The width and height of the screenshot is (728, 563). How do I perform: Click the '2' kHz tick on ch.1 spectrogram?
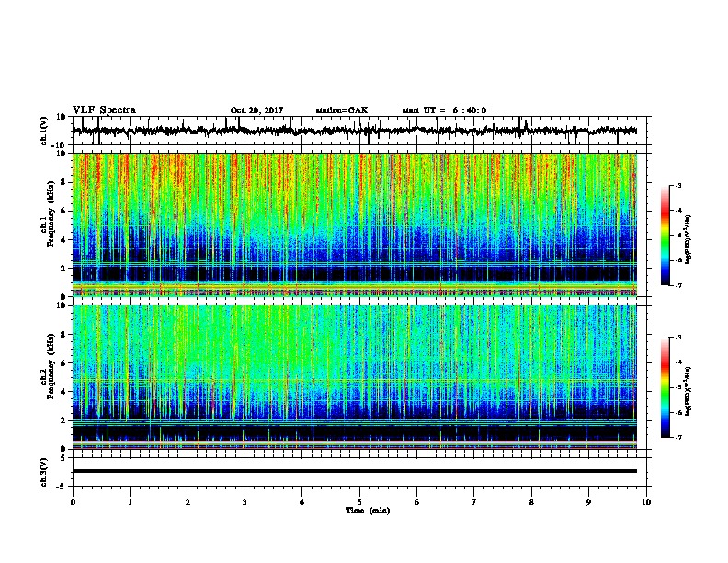(63, 269)
